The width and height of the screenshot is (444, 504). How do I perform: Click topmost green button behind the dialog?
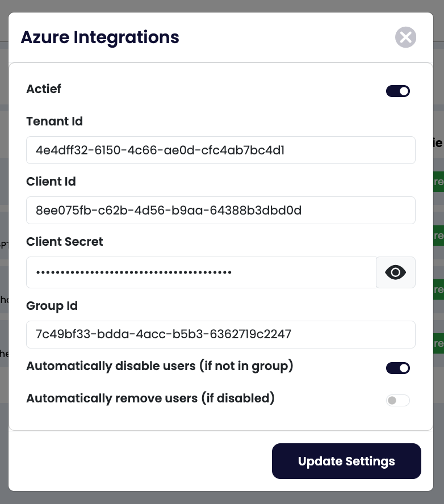(438, 182)
